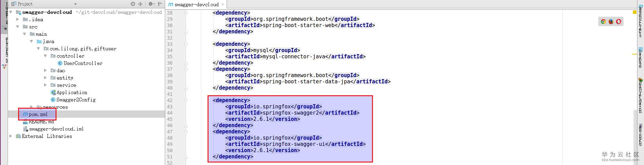Viewport: 644px width, 165px height.
Task: Close the swagger-devcloud editor tab
Action: (222, 5)
